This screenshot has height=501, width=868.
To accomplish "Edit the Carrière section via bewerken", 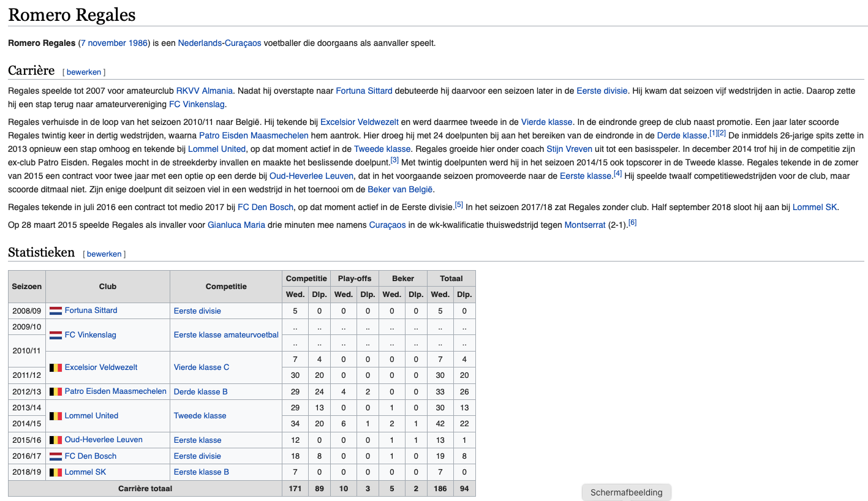I will (84, 72).
